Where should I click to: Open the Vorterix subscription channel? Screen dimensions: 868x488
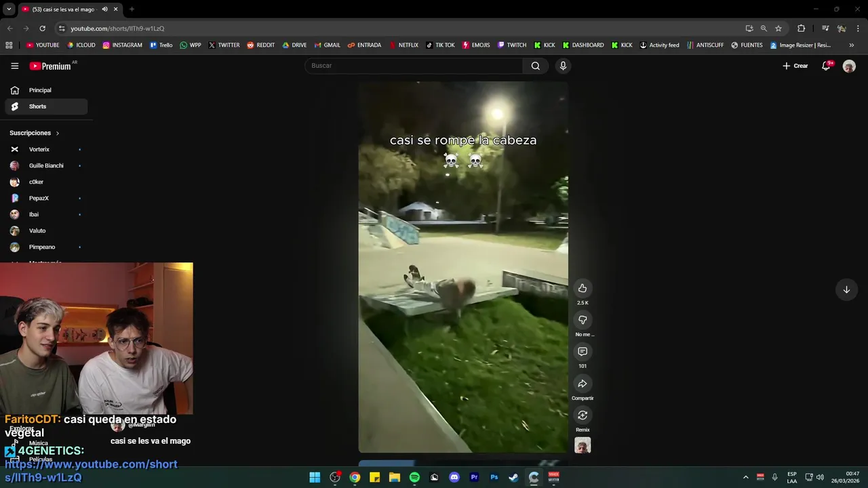point(46,149)
